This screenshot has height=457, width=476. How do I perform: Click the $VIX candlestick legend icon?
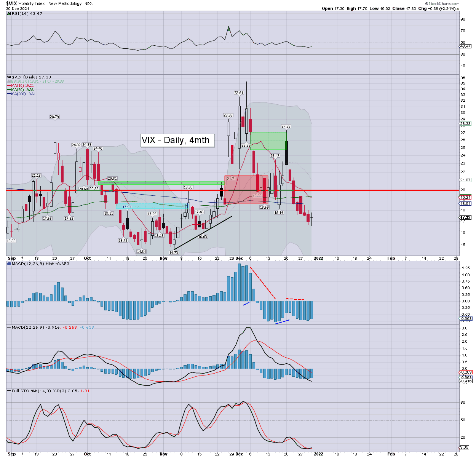click(x=9, y=77)
